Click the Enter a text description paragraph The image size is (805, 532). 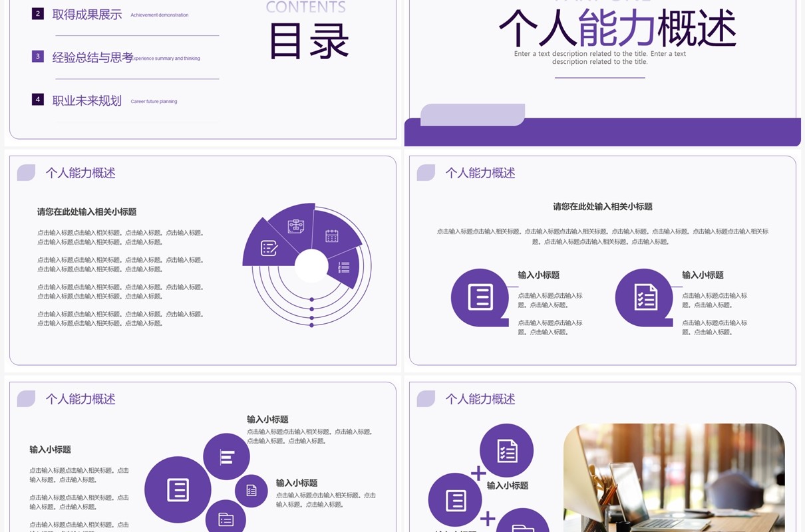599,58
